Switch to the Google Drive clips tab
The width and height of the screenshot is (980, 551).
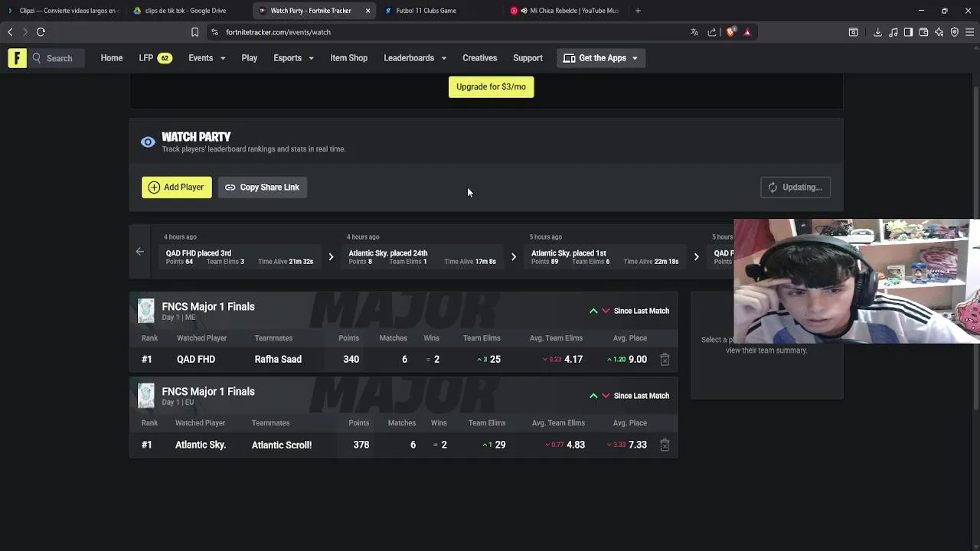(x=185, y=11)
